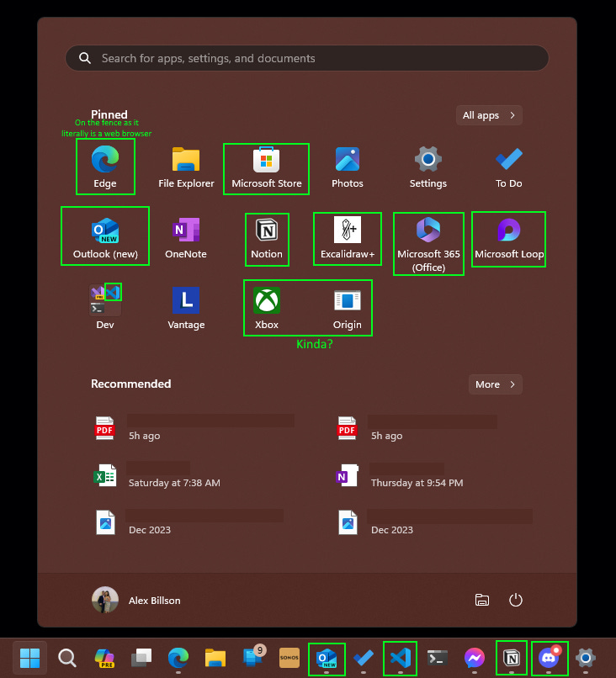Launch OneNote from pinned apps
This screenshot has height=678, width=616.
point(186,238)
